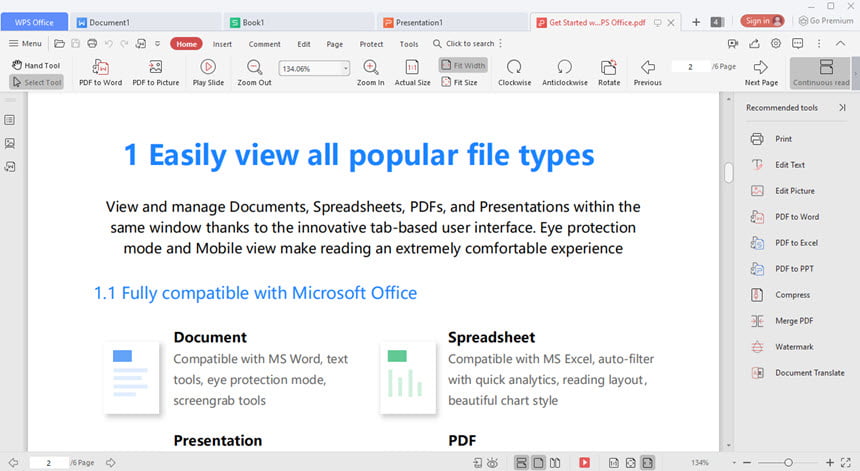Viewport: 860px width, 471px height.
Task: Switch to the Comment ribbon tab
Action: pos(264,44)
